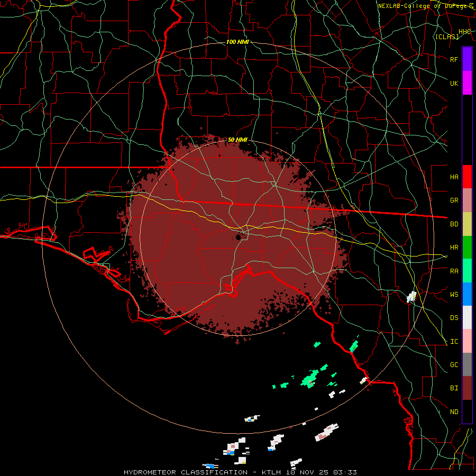
Task: Click the UK magenta legend swatch
Action: pyautogui.click(x=467, y=83)
